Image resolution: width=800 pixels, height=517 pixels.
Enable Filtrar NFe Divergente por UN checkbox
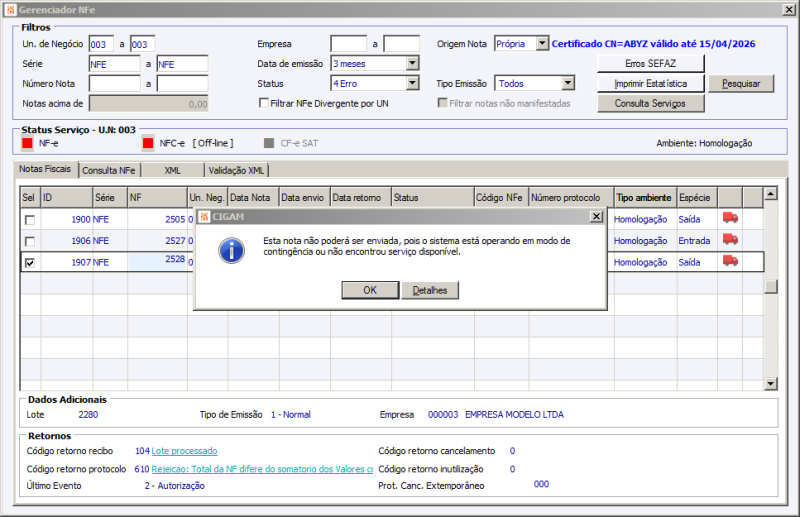(x=264, y=103)
